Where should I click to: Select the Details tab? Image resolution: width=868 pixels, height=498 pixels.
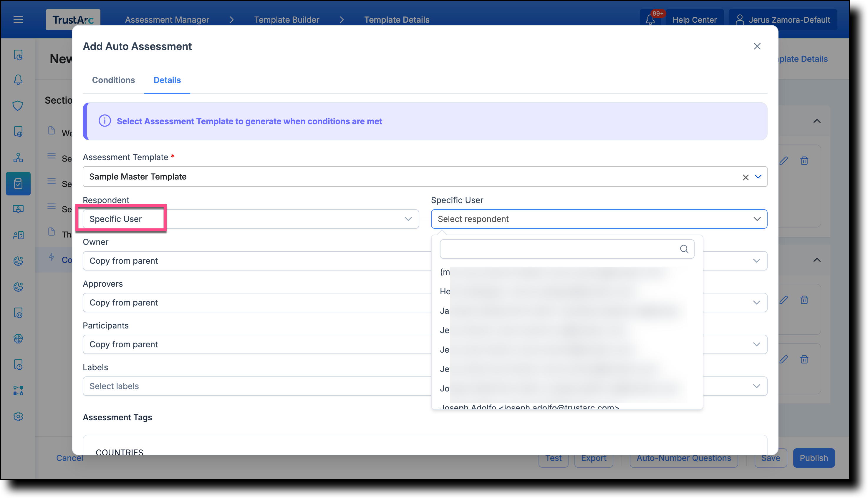tap(167, 80)
